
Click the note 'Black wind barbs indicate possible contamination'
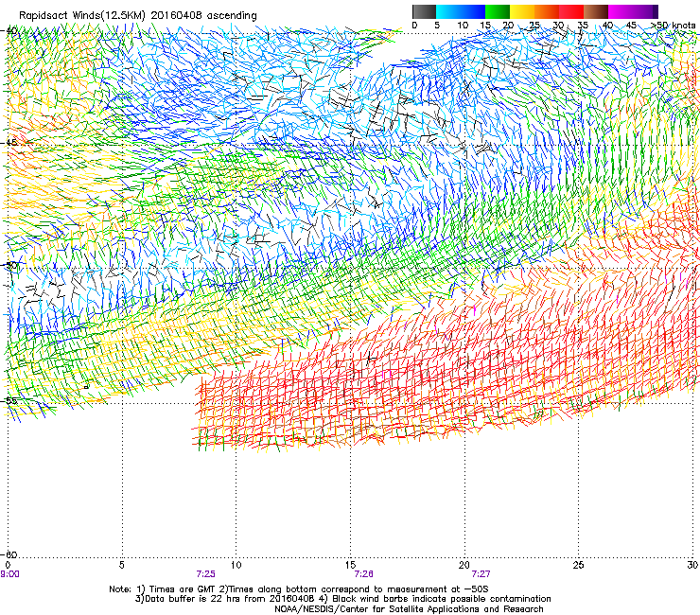tap(442, 599)
